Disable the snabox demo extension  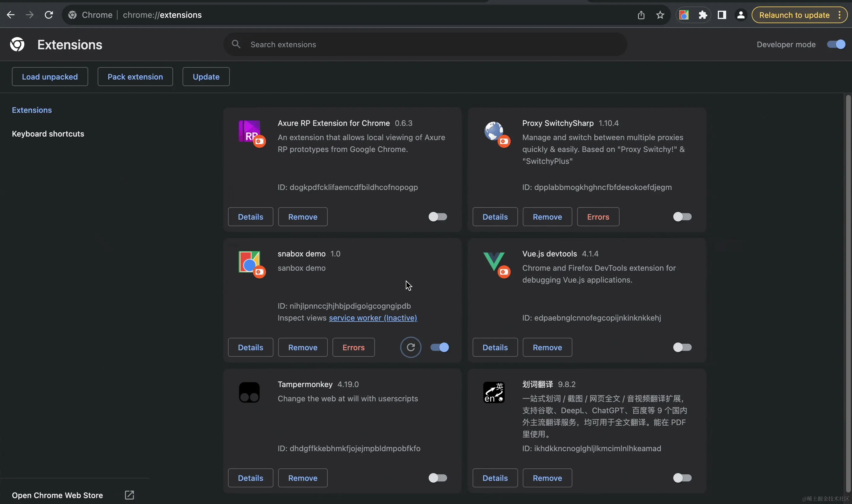click(x=439, y=347)
